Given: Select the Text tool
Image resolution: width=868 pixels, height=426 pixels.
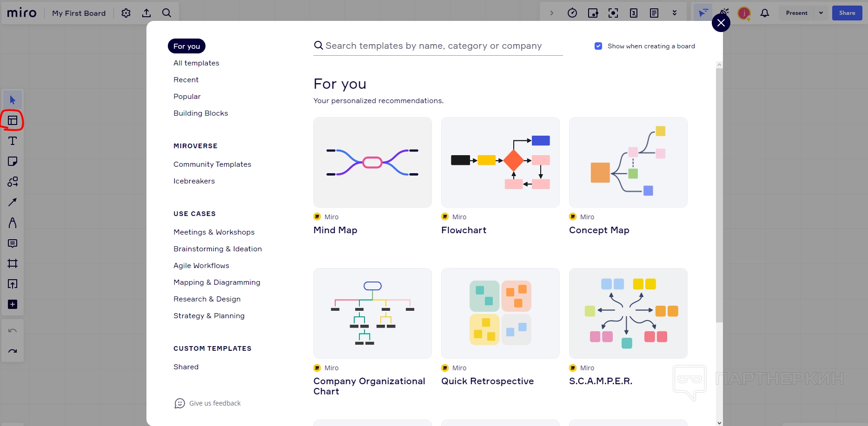Looking at the screenshot, I should pyautogui.click(x=13, y=141).
